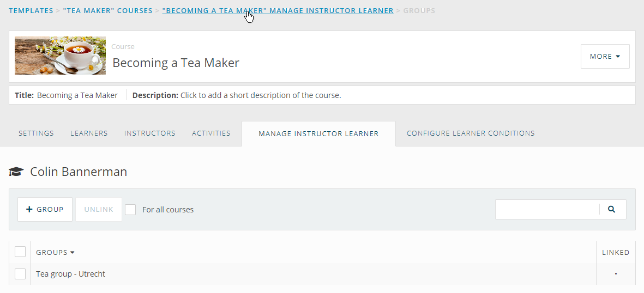Click the graduation cap icon beside Colin Bannerman
The height and width of the screenshot is (293, 644).
tap(16, 172)
